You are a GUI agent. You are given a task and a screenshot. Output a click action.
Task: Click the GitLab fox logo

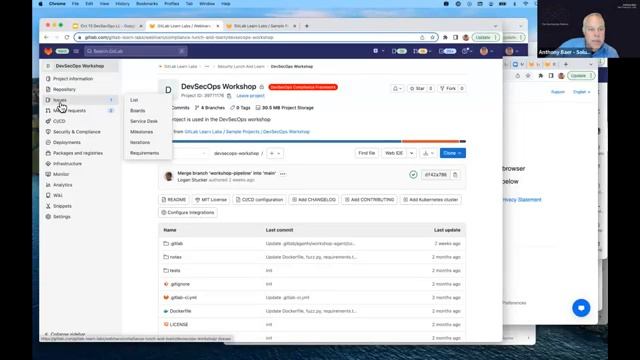pyautogui.click(x=48, y=51)
